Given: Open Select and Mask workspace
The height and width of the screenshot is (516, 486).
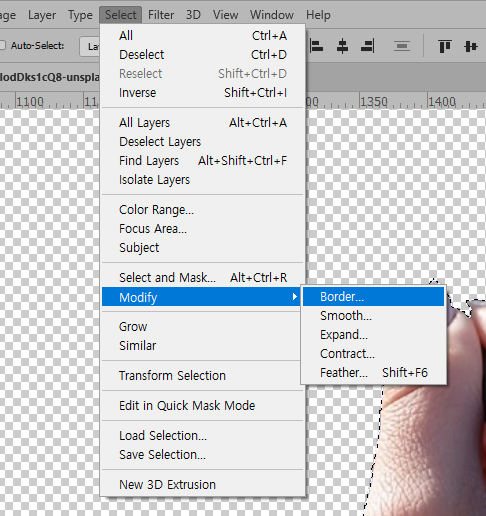Looking at the screenshot, I should coord(203,277).
